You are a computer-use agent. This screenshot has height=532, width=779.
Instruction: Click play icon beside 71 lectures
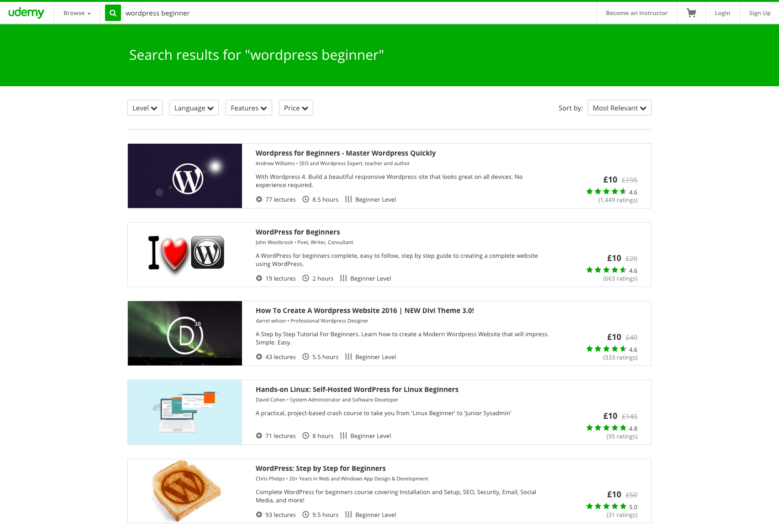[x=259, y=436]
